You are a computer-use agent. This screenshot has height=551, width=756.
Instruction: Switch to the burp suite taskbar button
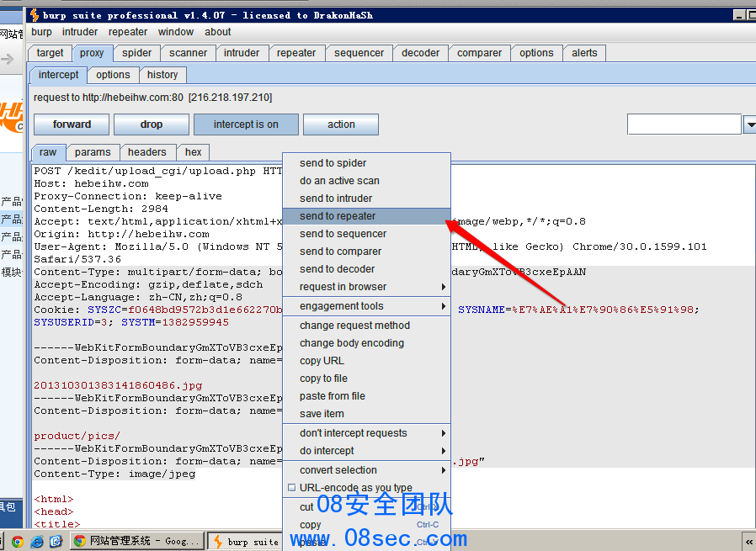(246, 542)
